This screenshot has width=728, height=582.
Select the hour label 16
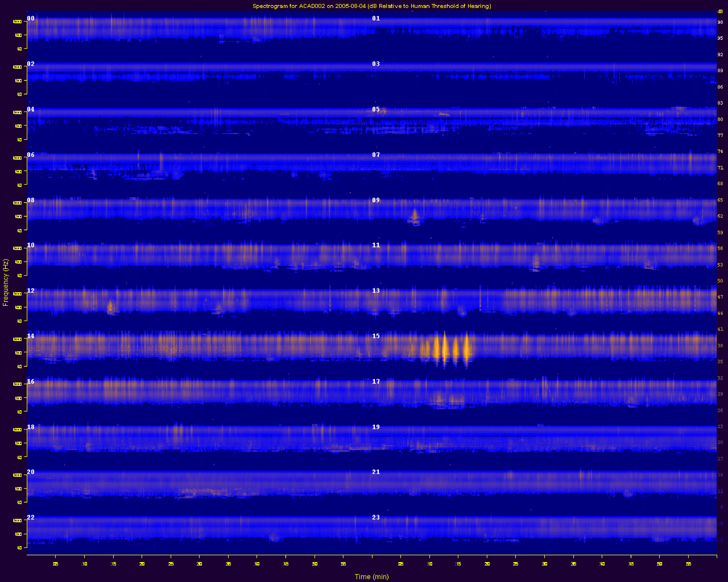point(31,382)
